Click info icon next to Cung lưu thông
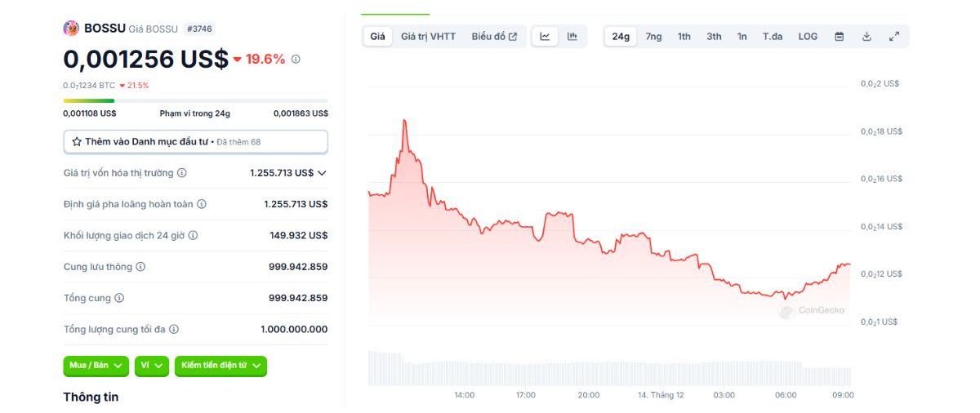Screen dimensions: 980x413 (x=140, y=267)
